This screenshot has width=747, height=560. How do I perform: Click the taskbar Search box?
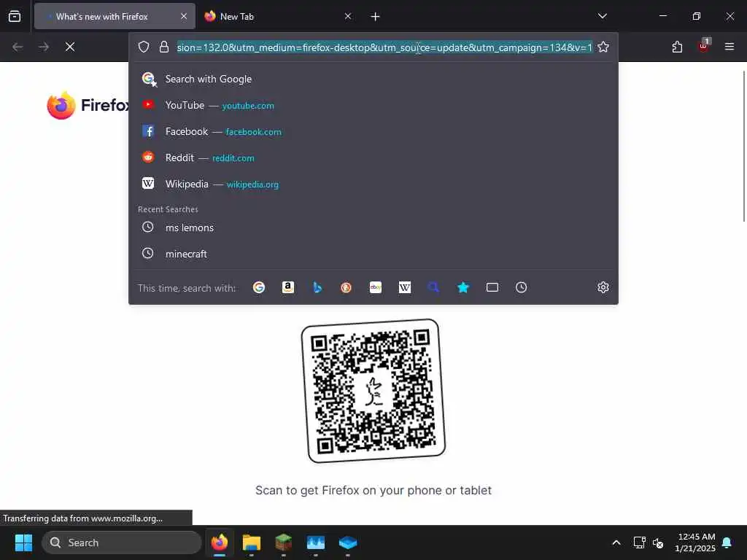pyautogui.click(x=122, y=542)
